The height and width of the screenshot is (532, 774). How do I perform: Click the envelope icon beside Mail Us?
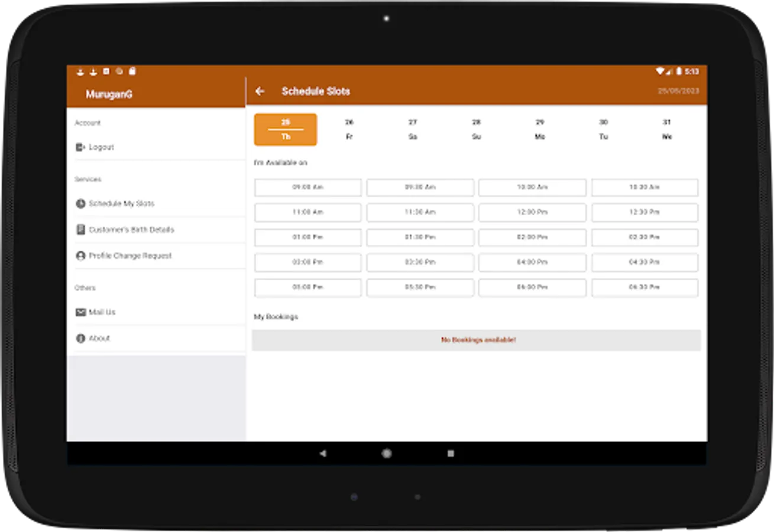(81, 312)
